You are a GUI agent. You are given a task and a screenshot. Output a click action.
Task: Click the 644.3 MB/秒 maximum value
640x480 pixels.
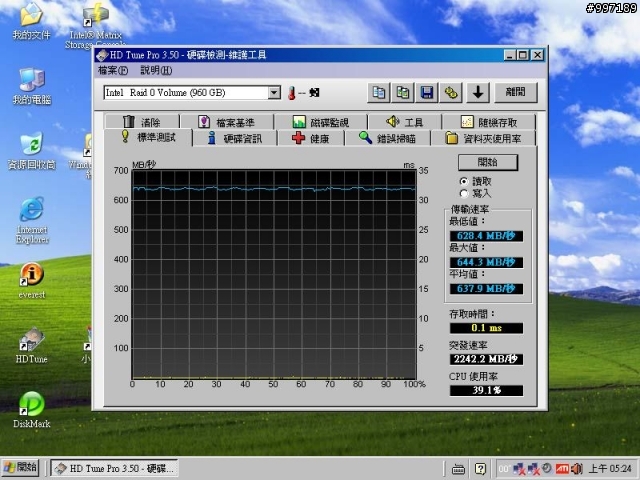[x=486, y=262]
